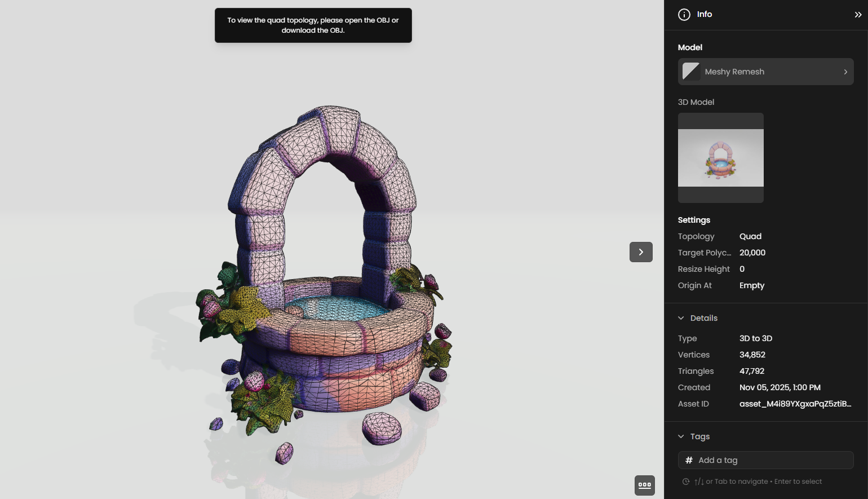Image resolution: width=868 pixels, height=499 pixels.
Task: Click the Meshy Remesh model swatch icon
Action: (691, 72)
